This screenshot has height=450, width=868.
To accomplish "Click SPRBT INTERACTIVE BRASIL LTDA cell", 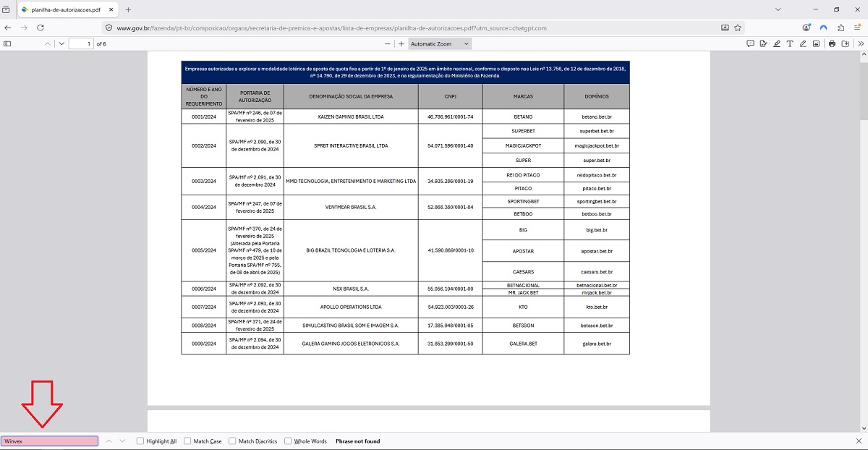I will tap(351, 145).
